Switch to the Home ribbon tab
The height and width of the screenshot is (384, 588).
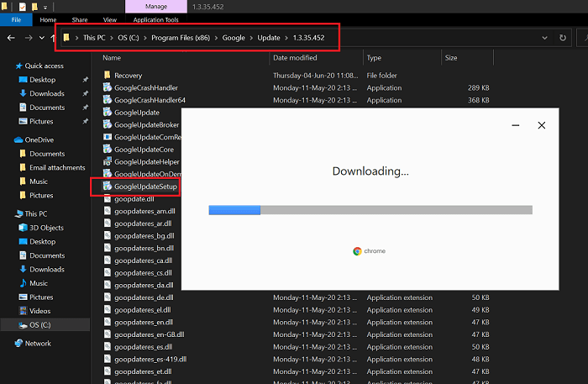48,20
